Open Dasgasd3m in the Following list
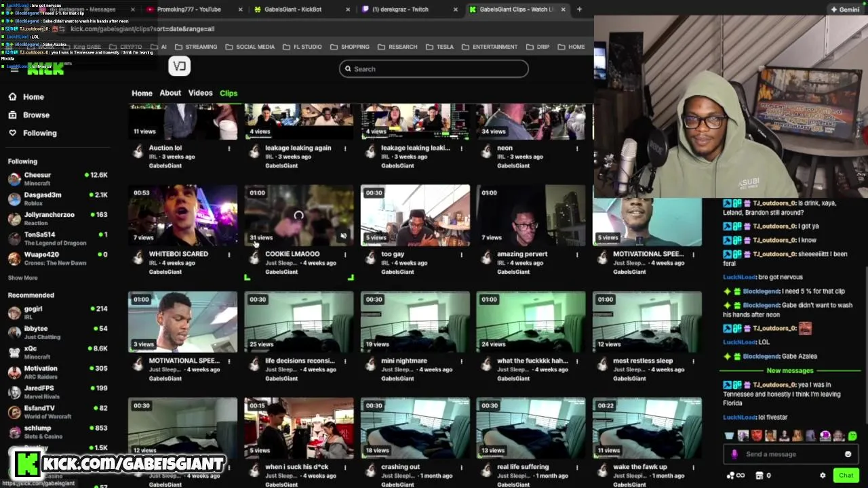This screenshot has width=868, height=488. 58,199
